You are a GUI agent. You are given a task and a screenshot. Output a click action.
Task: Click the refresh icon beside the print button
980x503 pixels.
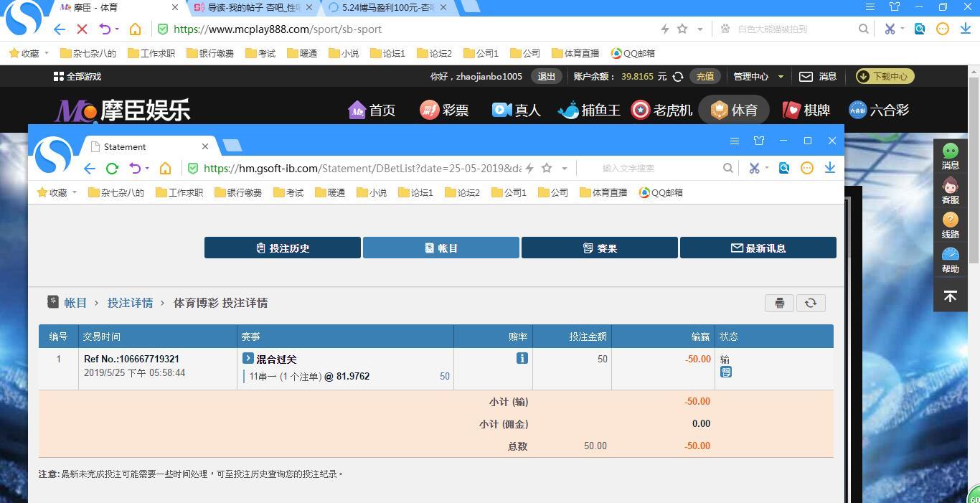811,303
